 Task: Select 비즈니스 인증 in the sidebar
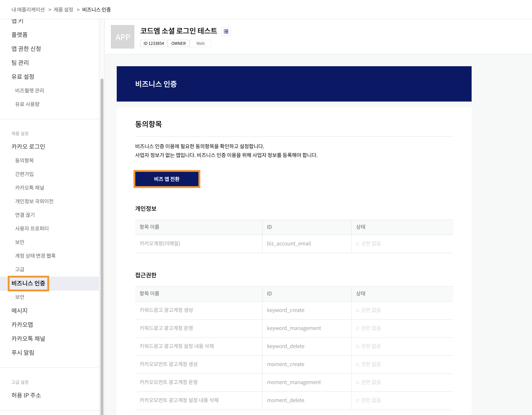[x=28, y=283]
